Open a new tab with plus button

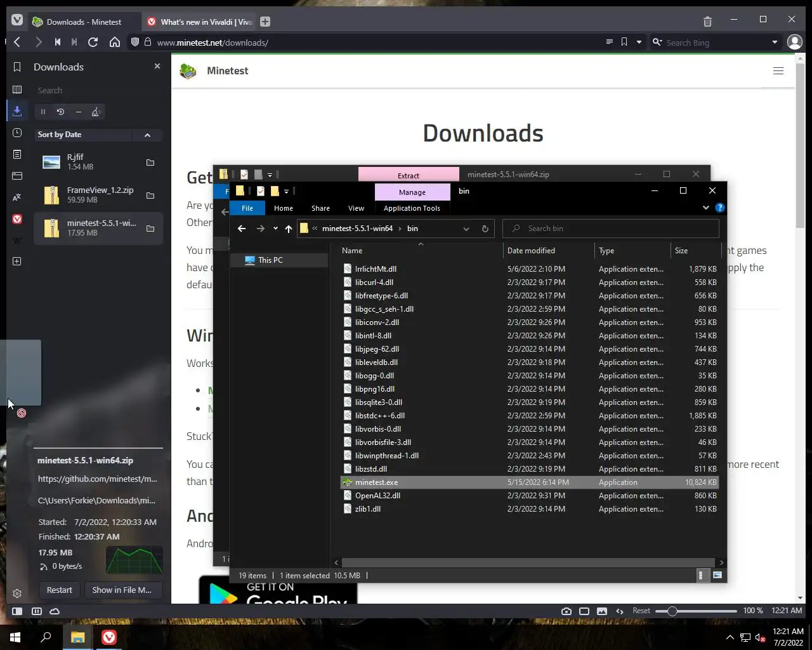click(265, 22)
